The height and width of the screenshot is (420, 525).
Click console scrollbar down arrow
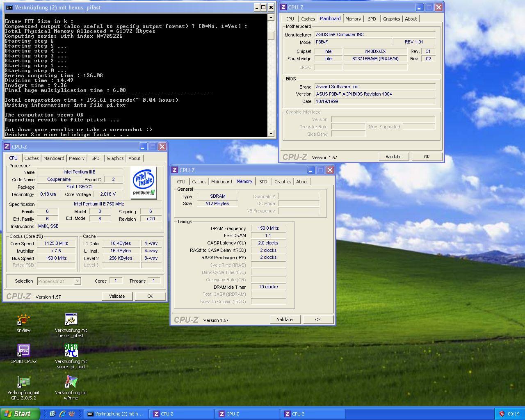[271, 133]
